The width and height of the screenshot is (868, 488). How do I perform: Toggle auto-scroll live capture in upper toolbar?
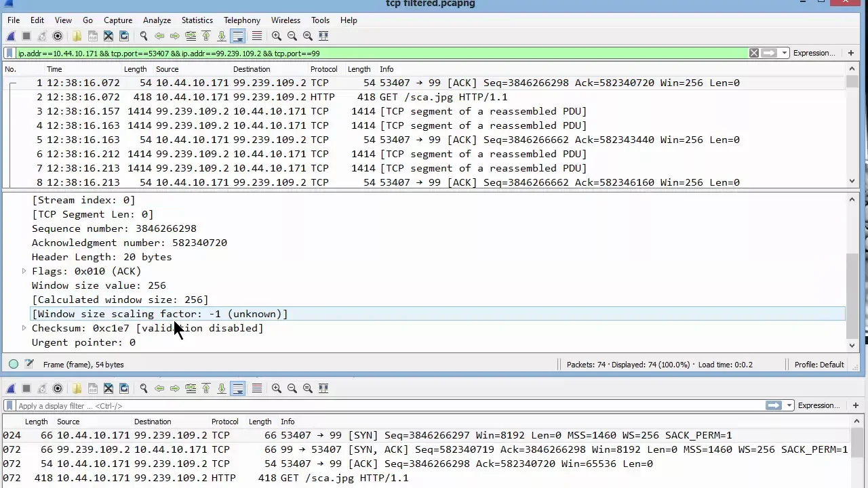(237, 36)
